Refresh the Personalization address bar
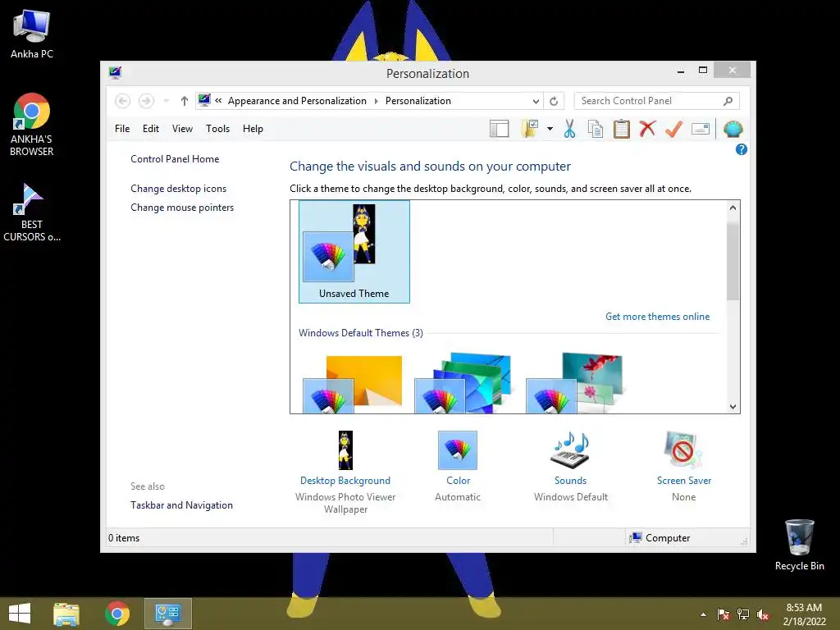This screenshot has height=630, width=840. coord(554,101)
